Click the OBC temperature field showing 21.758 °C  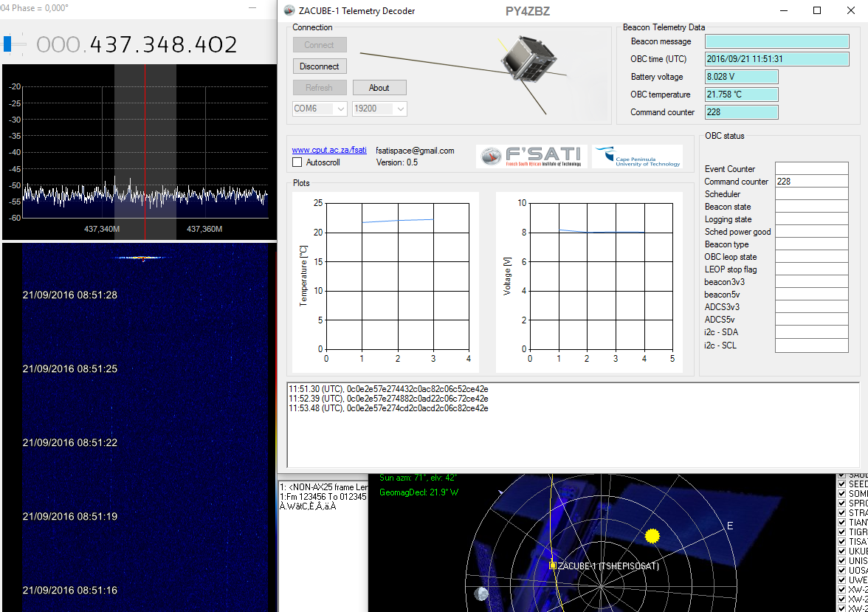(741, 94)
